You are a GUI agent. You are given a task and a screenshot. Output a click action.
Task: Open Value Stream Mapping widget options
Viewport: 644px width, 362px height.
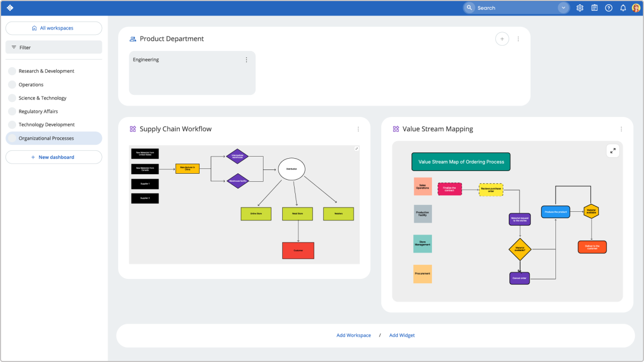[x=621, y=129]
